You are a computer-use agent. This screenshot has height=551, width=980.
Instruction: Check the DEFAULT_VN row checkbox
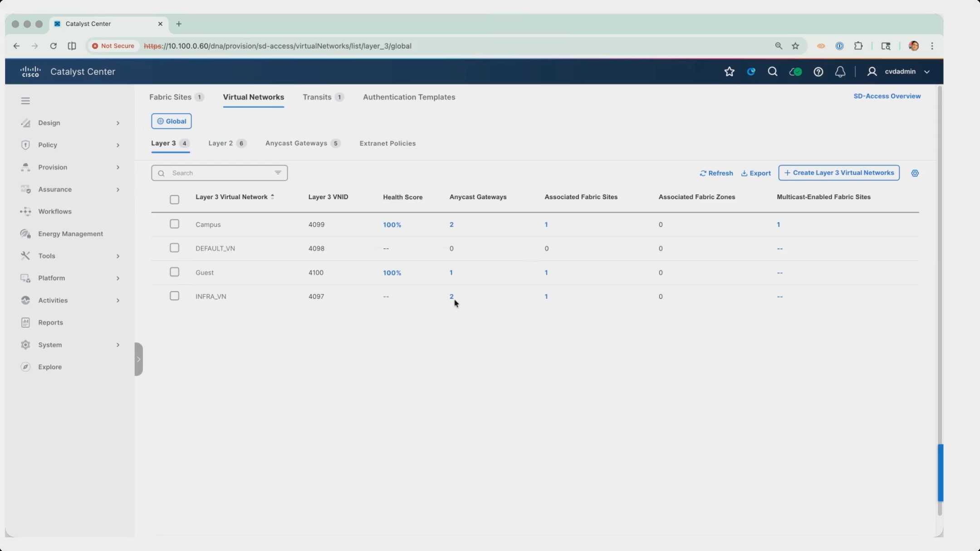[x=174, y=248]
